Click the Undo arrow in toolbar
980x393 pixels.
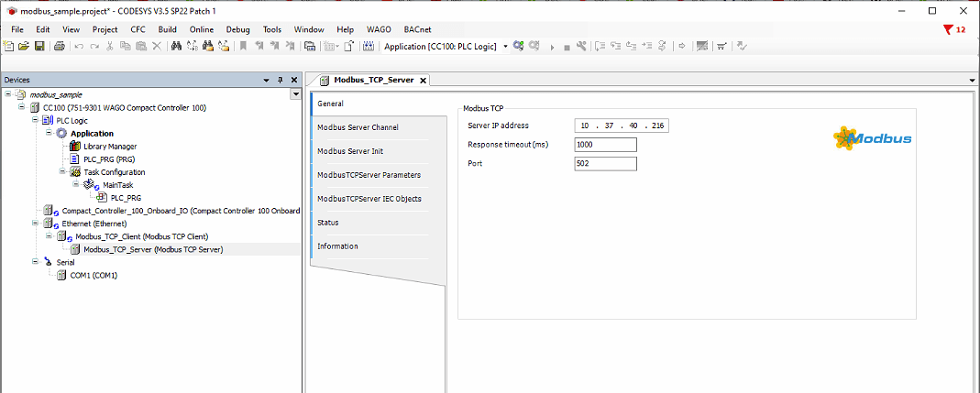point(79,46)
